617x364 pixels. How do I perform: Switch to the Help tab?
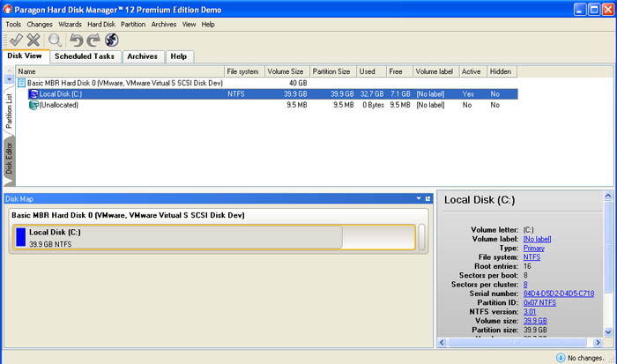[x=179, y=56]
